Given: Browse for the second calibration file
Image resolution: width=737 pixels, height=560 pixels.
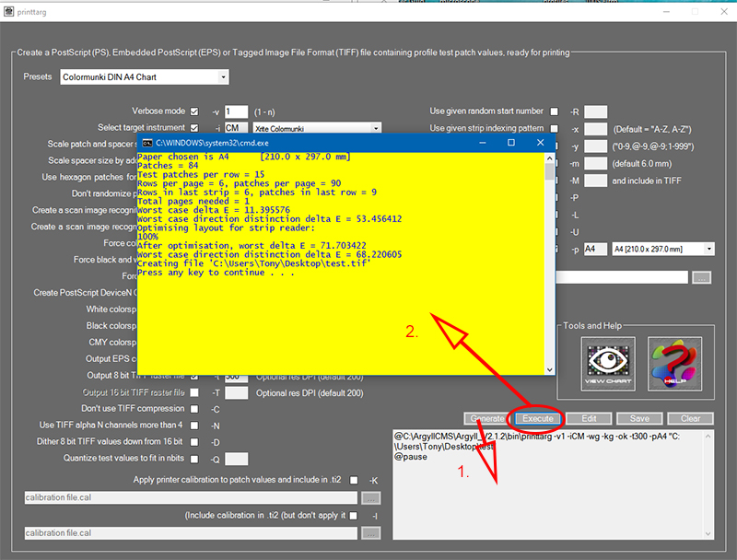Looking at the screenshot, I should (370, 532).
